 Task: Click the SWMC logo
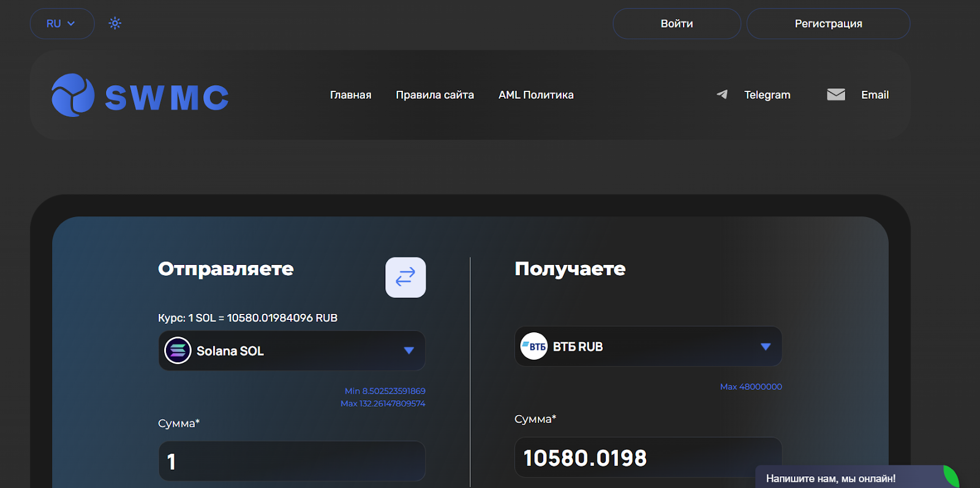140,96
